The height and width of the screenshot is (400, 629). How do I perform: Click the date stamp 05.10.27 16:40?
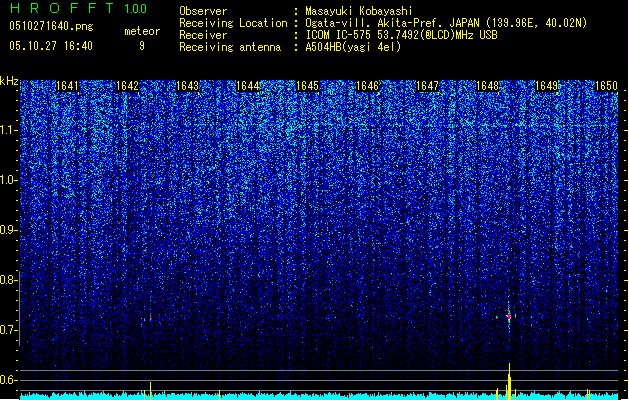point(51,46)
